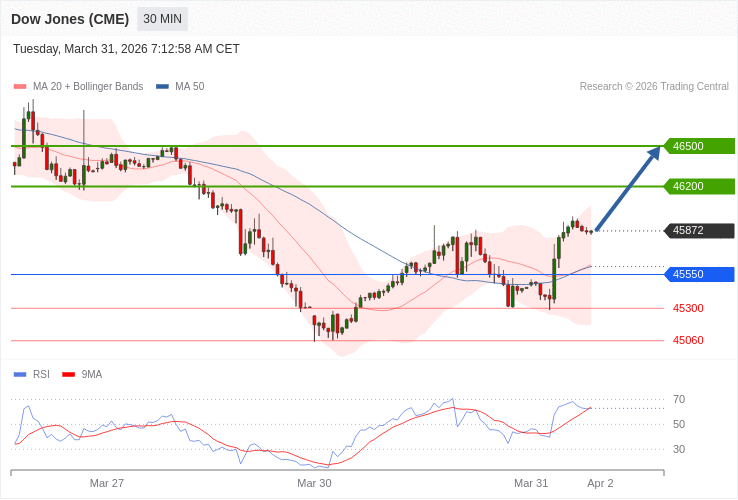Image resolution: width=738 pixels, height=500 pixels.
Task: Click the chart timestamp text
Action: tap(126, 49)
